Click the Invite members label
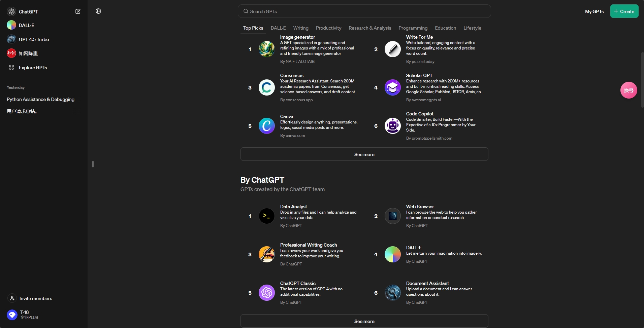 coord(36,298)
